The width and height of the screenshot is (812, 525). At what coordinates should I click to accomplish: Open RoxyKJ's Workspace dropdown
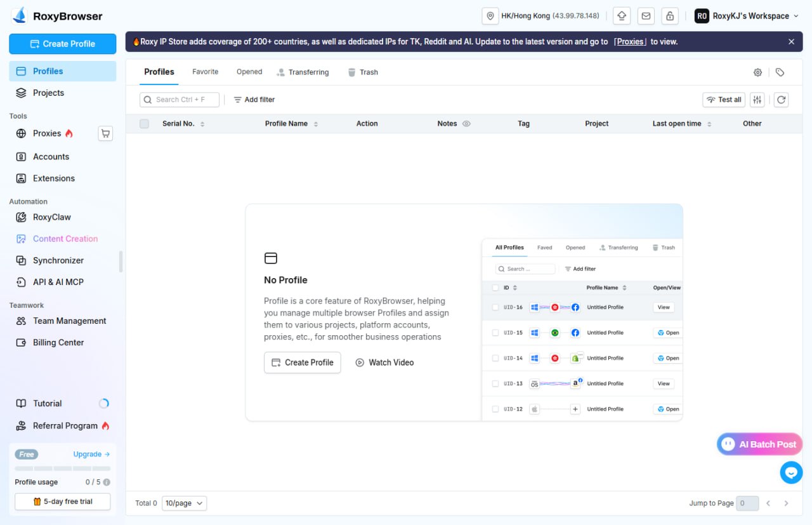(747, 16)
